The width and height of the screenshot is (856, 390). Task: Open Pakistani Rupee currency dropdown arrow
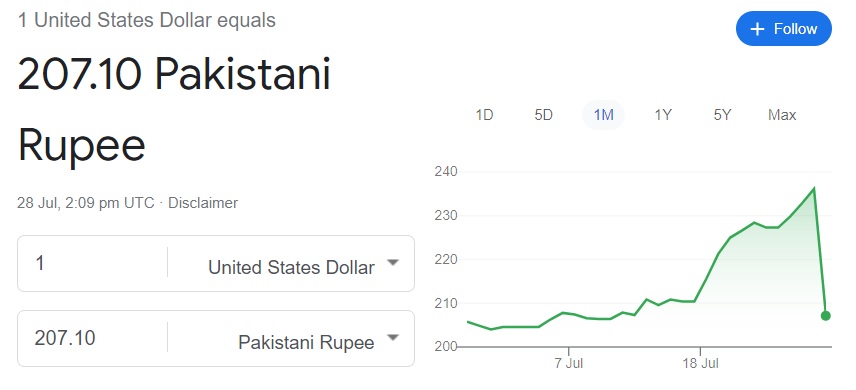[x=393, y=338]
